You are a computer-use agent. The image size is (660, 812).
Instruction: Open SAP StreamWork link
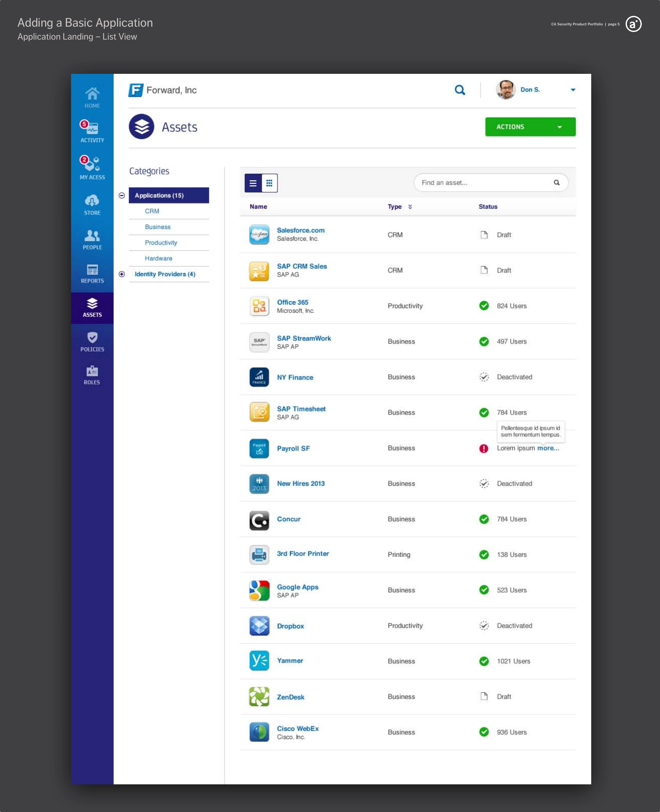pyautogui.click(x=304, y=339)
